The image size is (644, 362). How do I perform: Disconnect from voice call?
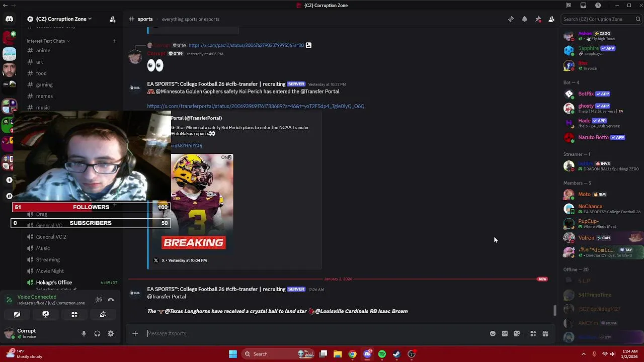(111, 300)
